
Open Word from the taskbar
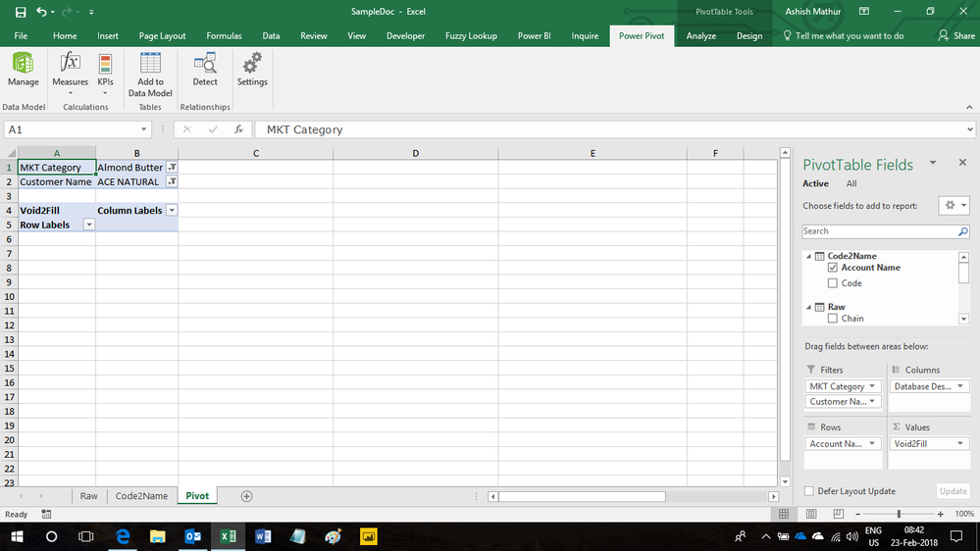click(x=263, y=536)
